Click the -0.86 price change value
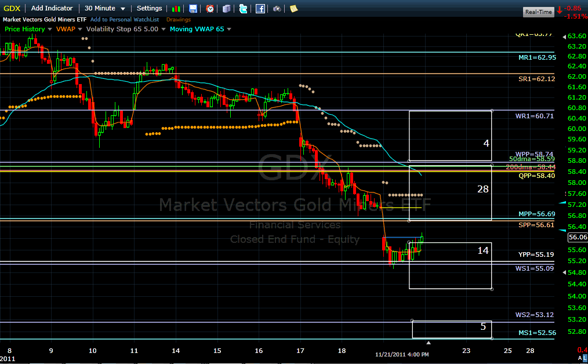588x364 pixels. click(x=572, y=8)
